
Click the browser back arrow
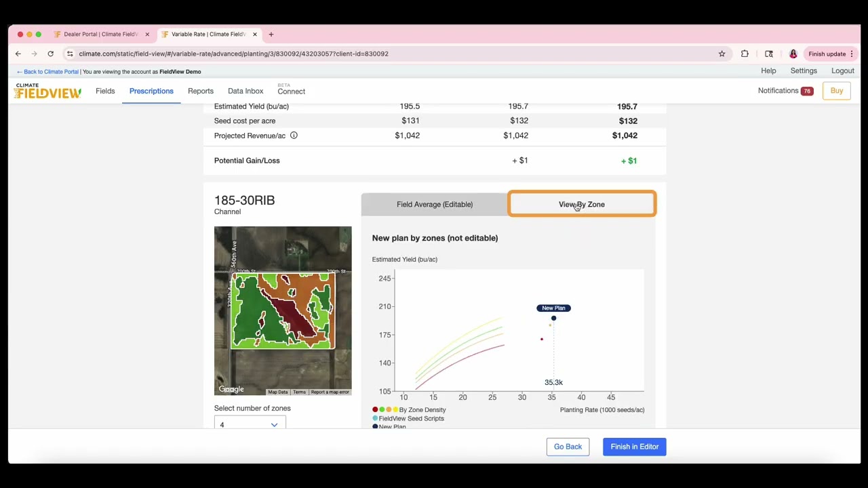tap(18, 54)
